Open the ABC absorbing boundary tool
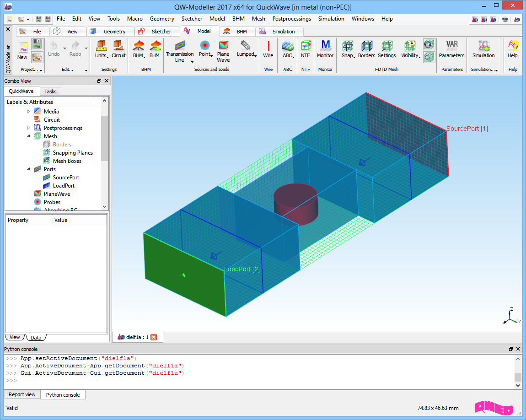Viewport: 526px width, 420px height. (288, 49)
